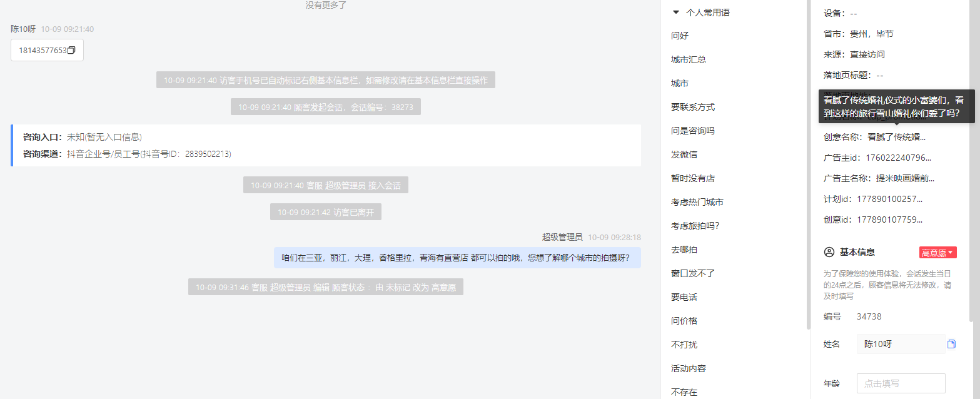980x399 pixels.
Task: Pick the 活动内容 quick phrase
Action: pos(689,368)
